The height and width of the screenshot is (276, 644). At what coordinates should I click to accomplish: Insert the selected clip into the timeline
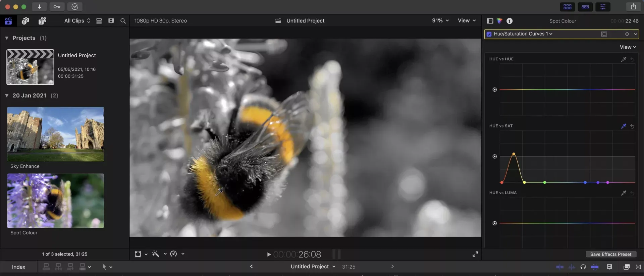(58, 267)
